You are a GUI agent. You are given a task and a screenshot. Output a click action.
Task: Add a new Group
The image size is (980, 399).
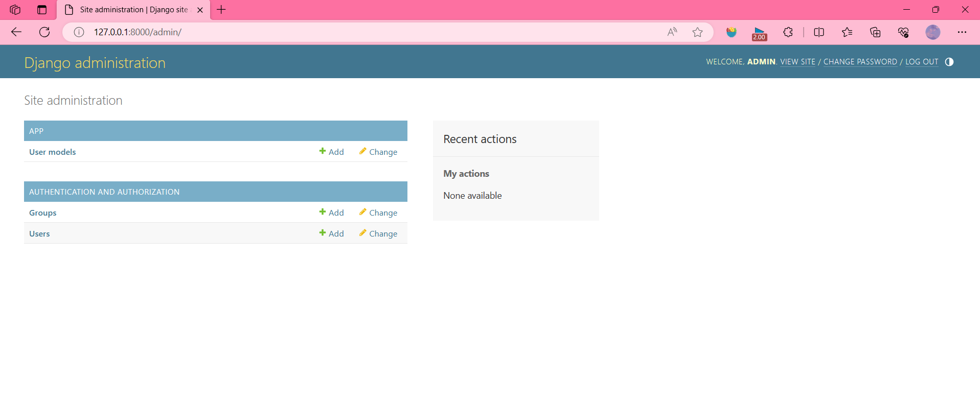[x=331, y=213]
